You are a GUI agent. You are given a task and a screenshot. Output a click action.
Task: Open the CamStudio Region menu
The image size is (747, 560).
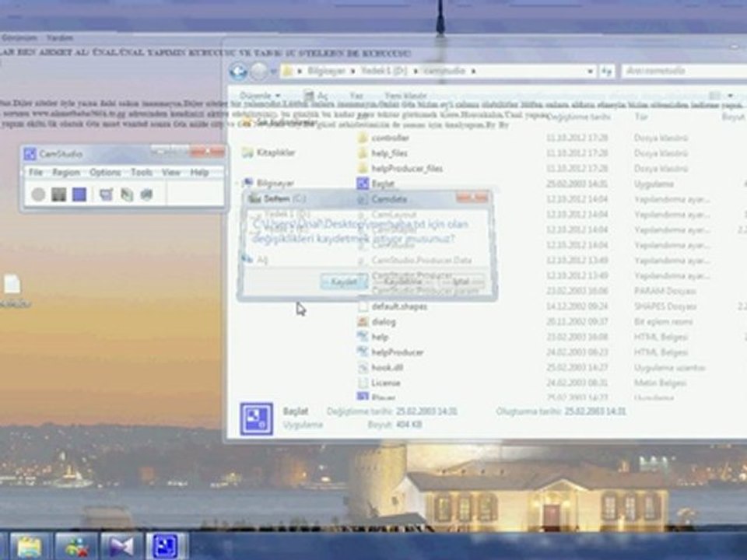(65, 173)
